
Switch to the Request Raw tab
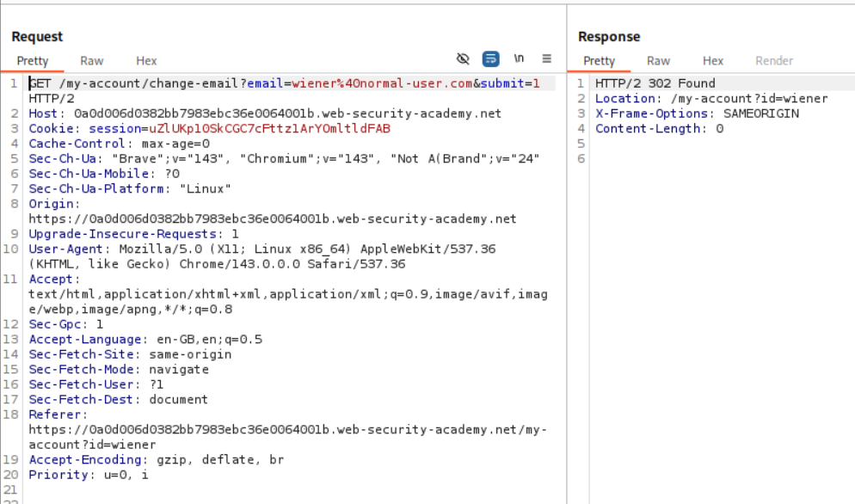point(92,61)
